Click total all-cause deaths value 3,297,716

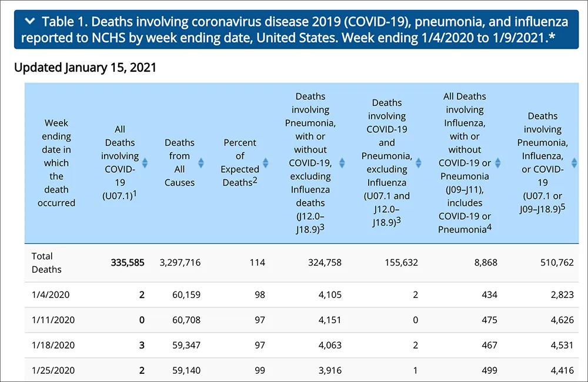coord(180,263)
